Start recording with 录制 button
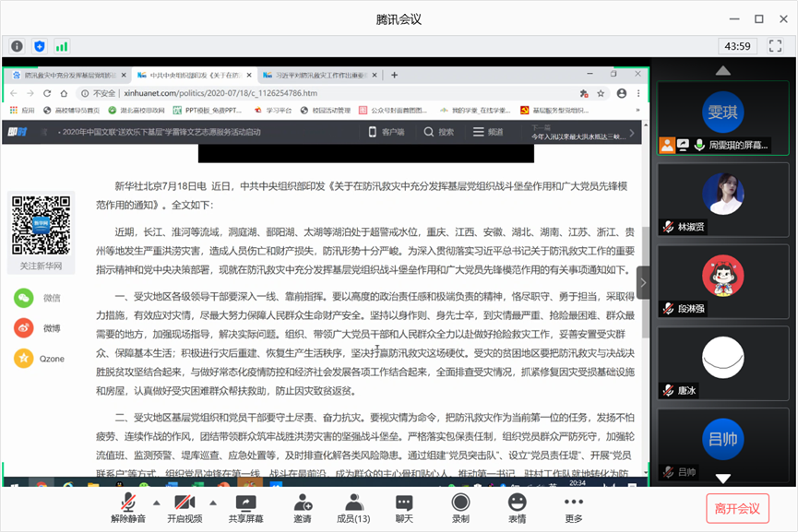Viewport: 798px width, 532px height. pyautogui.click(x=460, y=508)
